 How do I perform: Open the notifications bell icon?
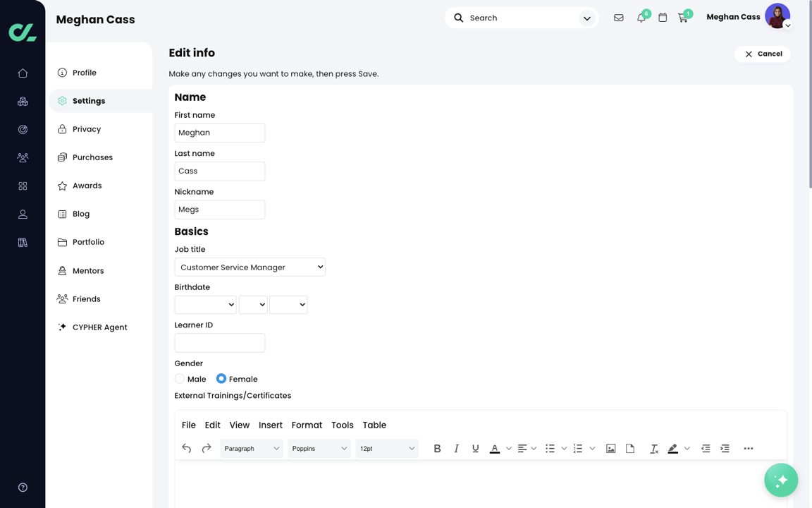[641, 18]
